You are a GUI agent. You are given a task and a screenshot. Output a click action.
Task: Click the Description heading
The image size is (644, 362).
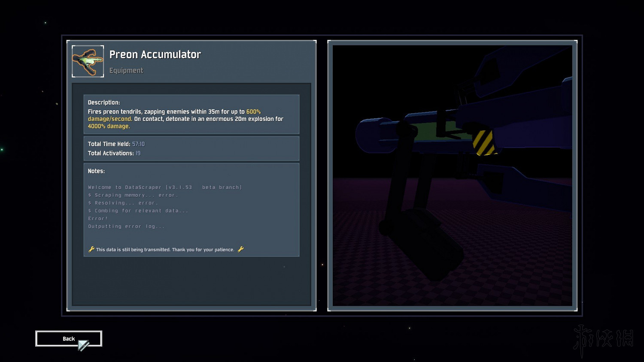(x=104, y=103)
